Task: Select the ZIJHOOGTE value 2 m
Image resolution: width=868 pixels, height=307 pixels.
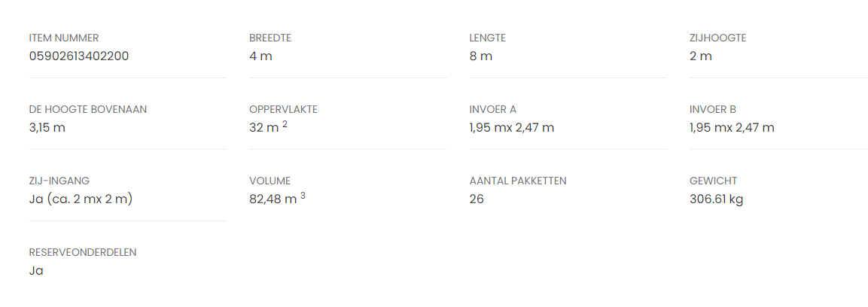Action: pyautogui.click(x=700, y=56)
